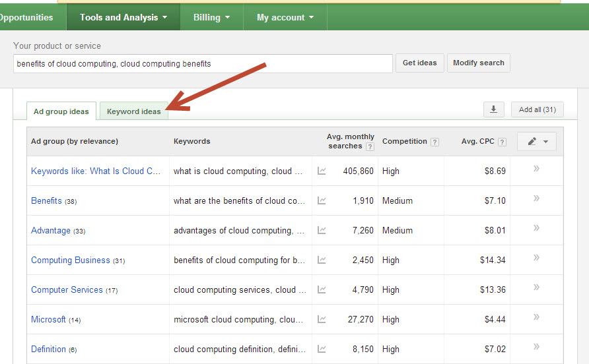Click the Get ideas button

pos(419,63)
